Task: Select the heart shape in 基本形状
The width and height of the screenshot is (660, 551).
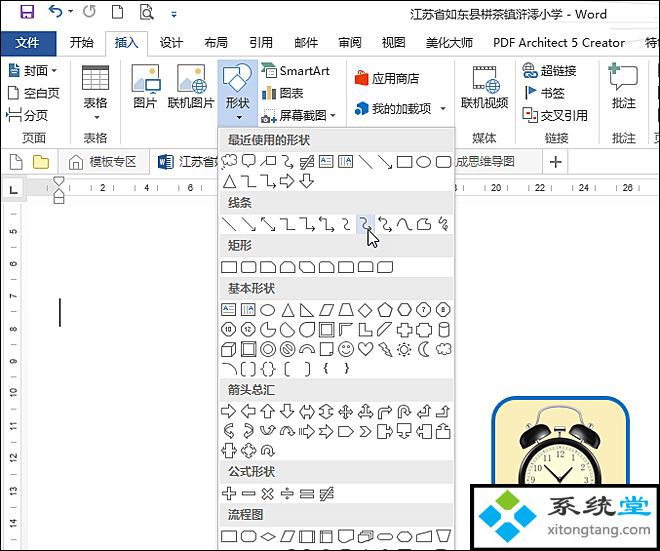Action: [365, 349]
